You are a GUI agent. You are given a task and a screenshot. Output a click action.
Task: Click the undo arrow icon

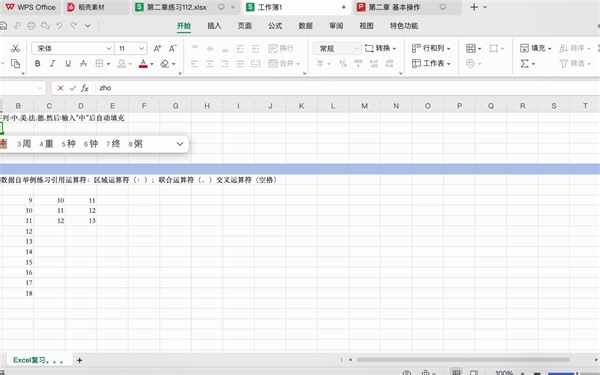(x=59, y=26)
